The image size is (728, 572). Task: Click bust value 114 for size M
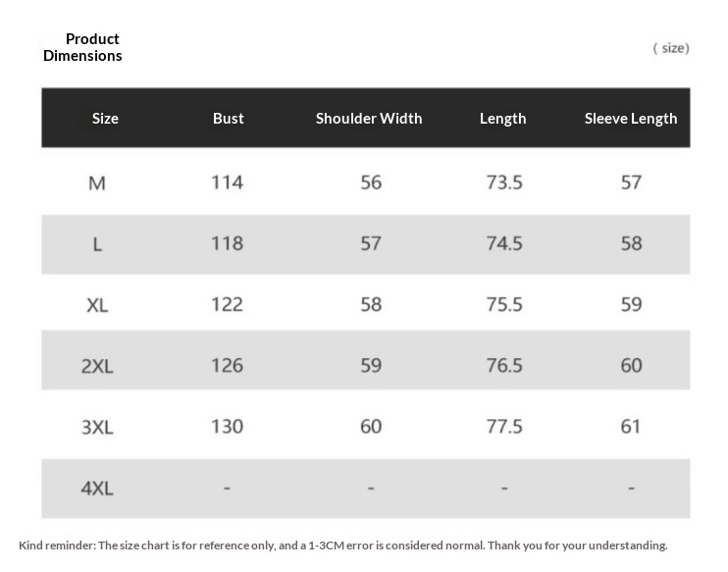coord(227,182)
